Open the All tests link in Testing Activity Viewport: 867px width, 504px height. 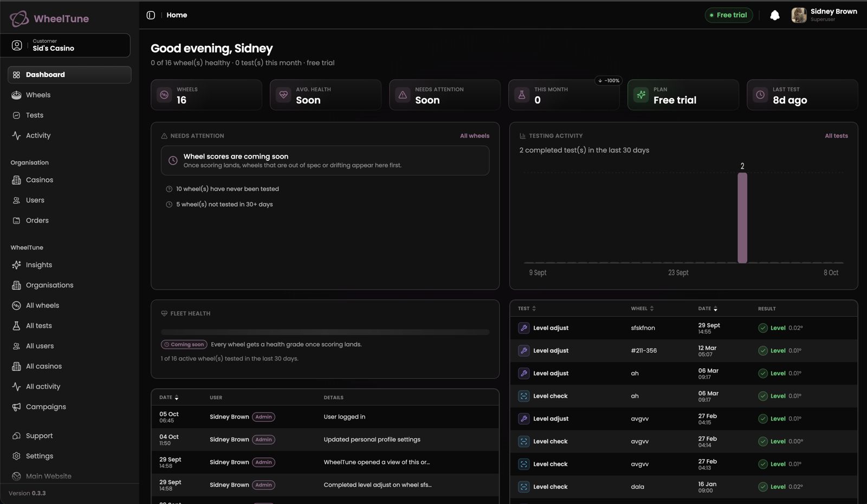[836, 136]
